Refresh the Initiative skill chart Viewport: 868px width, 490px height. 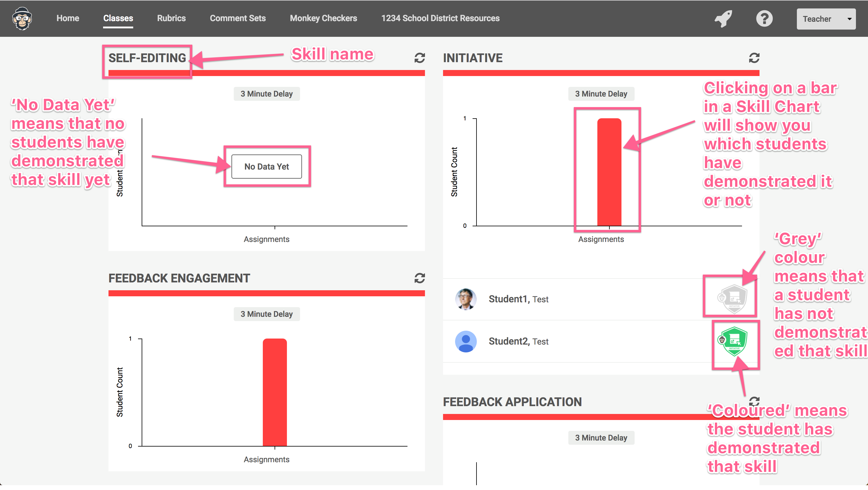click(x=754, y=58)
